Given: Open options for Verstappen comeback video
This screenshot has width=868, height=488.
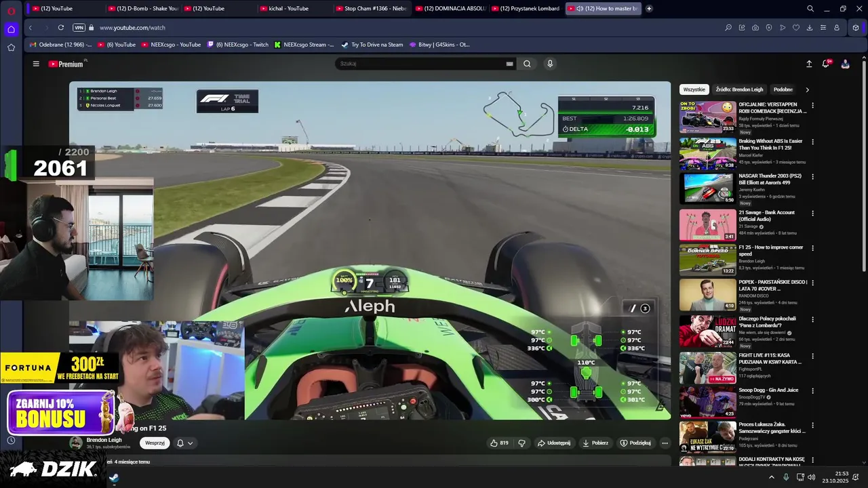Looking at the screenshot, I should tap(812, 106).
